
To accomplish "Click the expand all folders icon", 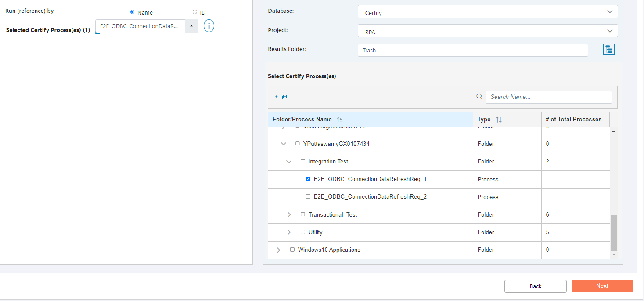I will point(276,97).
